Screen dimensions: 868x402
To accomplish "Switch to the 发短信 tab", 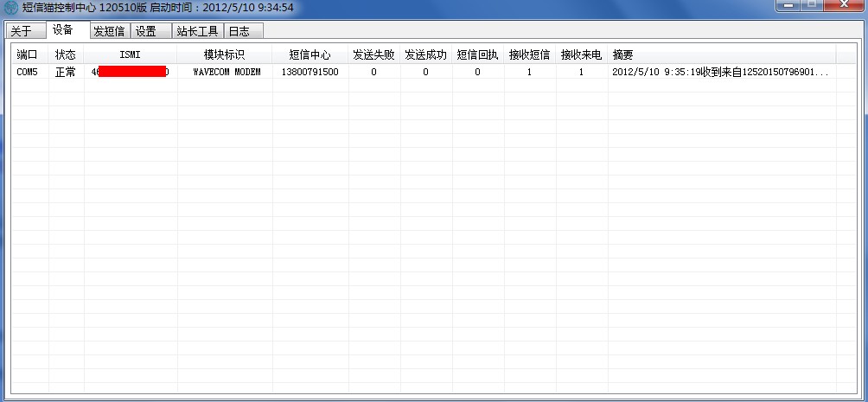I will pyautogui.click(x=110, y=31).
